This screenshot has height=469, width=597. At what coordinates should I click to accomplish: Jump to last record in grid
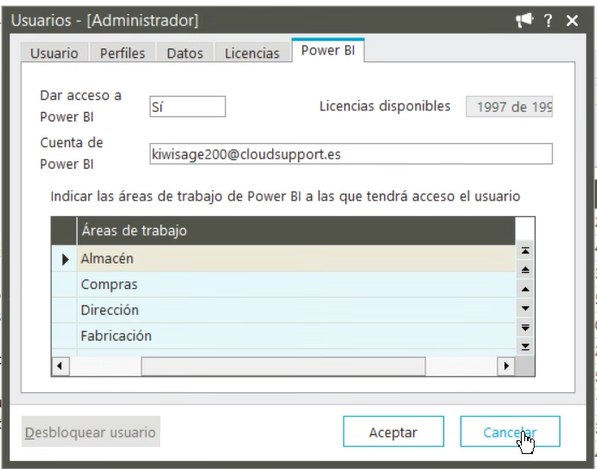pos(525,346)
